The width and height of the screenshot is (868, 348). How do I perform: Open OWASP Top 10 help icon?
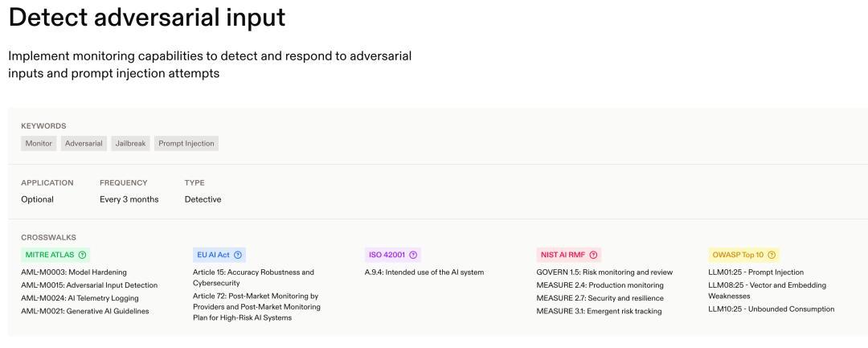772,255
